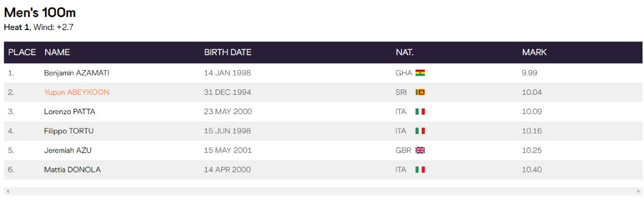Click Filippo Tortu's Italy flag icon
The image size is (644, 209).
(x=420, y=131)
